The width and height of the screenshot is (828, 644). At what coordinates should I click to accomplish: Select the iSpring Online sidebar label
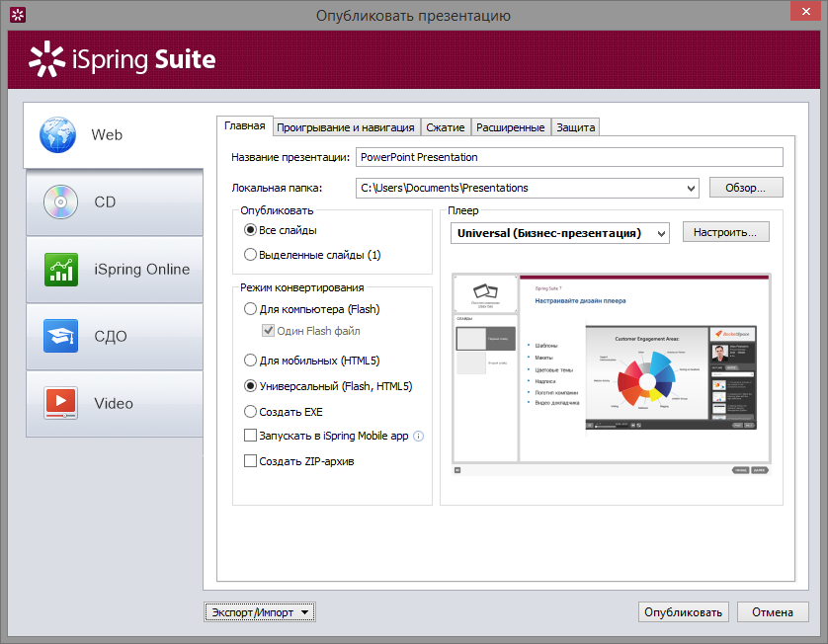click(x=142, y=270)
